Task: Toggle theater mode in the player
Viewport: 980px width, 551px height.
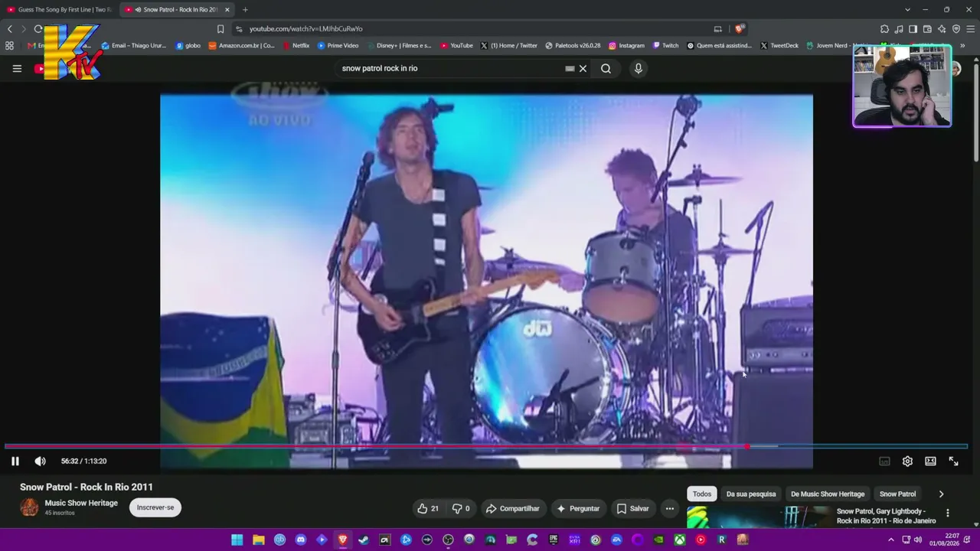Action: click(930, 461)
